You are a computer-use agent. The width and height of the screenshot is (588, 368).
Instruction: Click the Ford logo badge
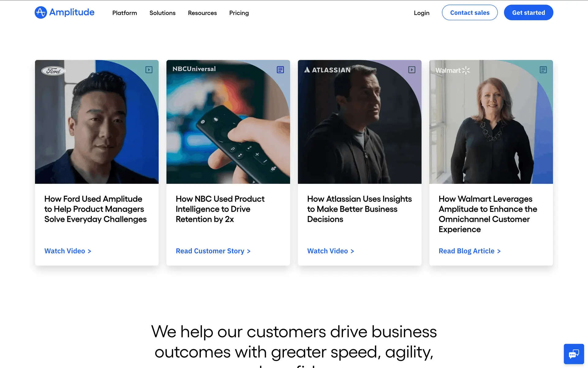pyautogui.click(x=54, y=71)
